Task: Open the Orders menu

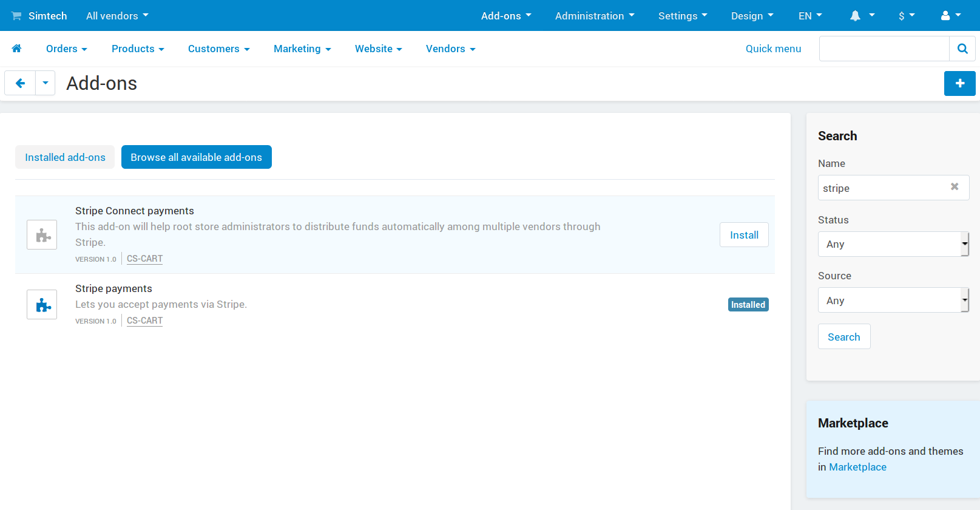Action: (x=67, y=49)
